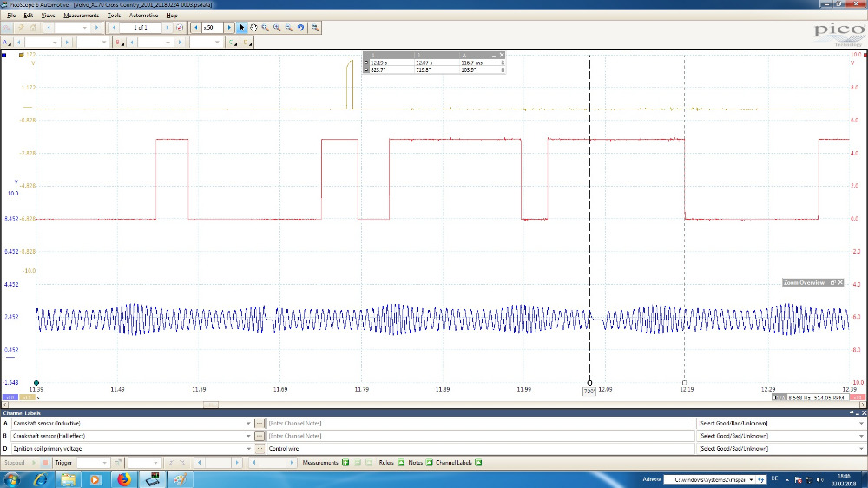This screenshot has height=488, width=868.
Task: Open the Automotive menu
Action: 143,16
